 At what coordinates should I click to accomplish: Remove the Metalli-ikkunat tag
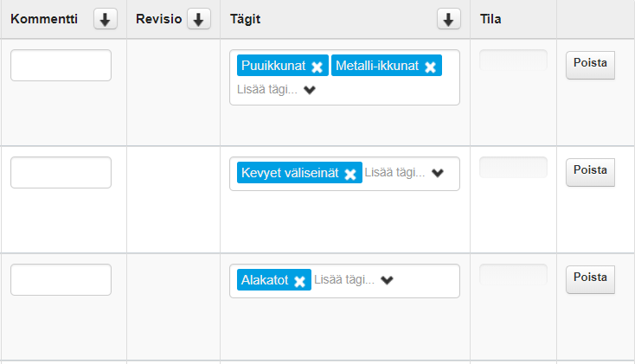click(x=430, y=67)
